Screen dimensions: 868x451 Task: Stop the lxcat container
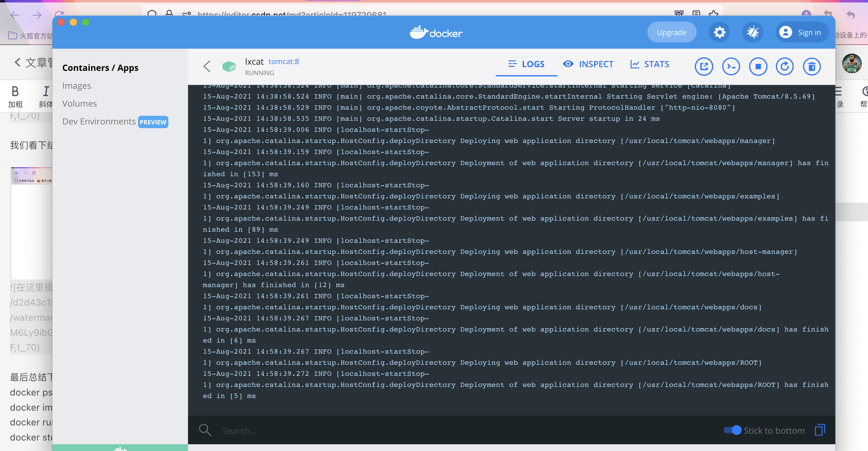pos(758,66)
